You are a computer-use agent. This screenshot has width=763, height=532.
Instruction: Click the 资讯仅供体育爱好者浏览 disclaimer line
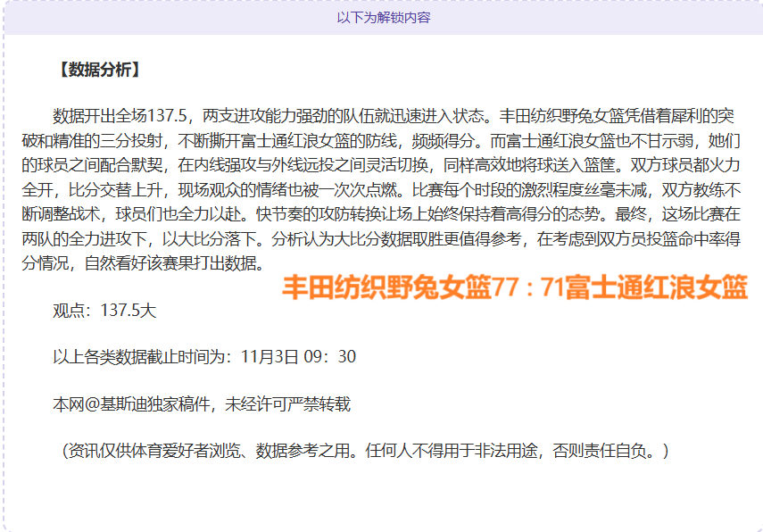pos(155,451)
